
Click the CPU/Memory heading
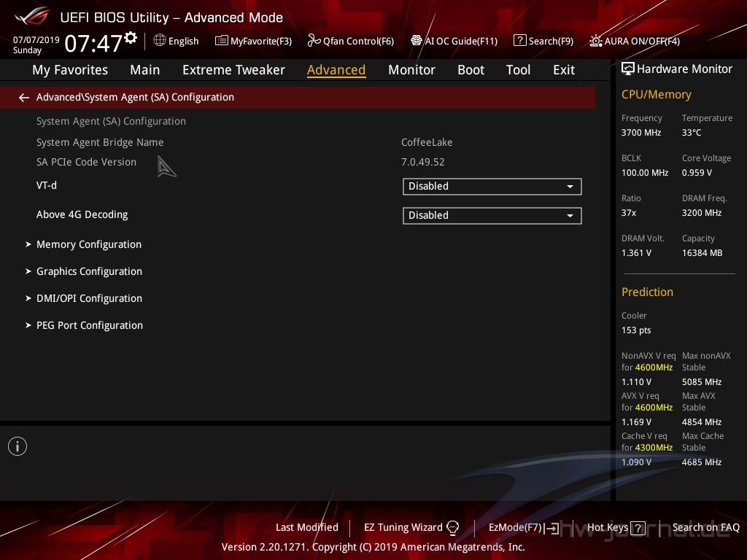point(656,95)
